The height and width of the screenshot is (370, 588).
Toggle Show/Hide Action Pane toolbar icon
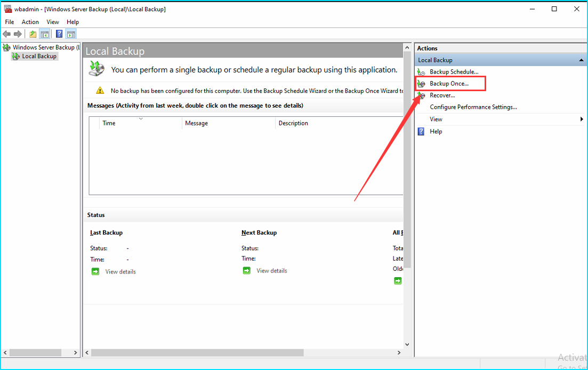(71, 34)
